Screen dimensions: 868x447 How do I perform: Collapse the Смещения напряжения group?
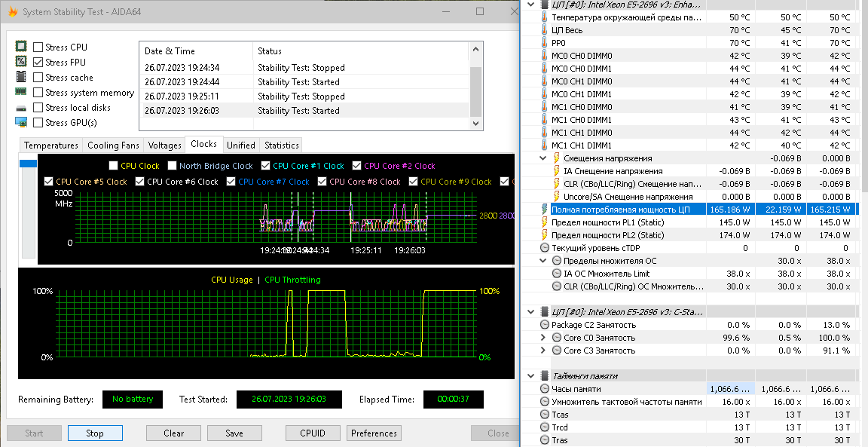pyautogui.click(x=544, y=158)
